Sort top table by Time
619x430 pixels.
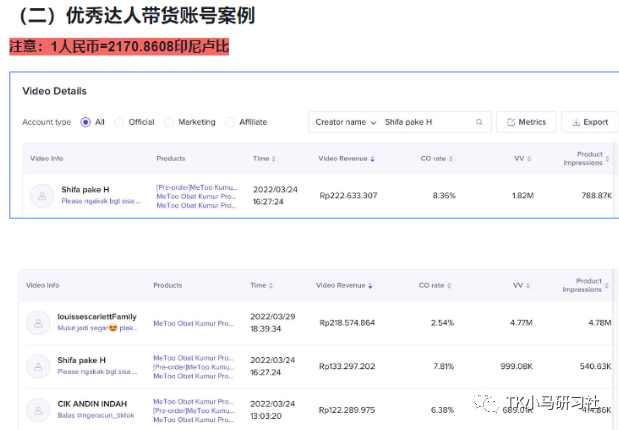pos(273,159)
